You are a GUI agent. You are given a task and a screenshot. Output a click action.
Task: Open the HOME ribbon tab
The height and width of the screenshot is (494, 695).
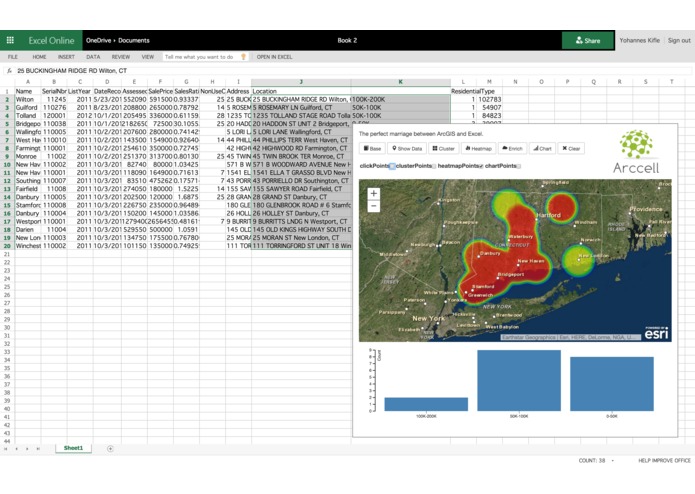click(39, 57)
